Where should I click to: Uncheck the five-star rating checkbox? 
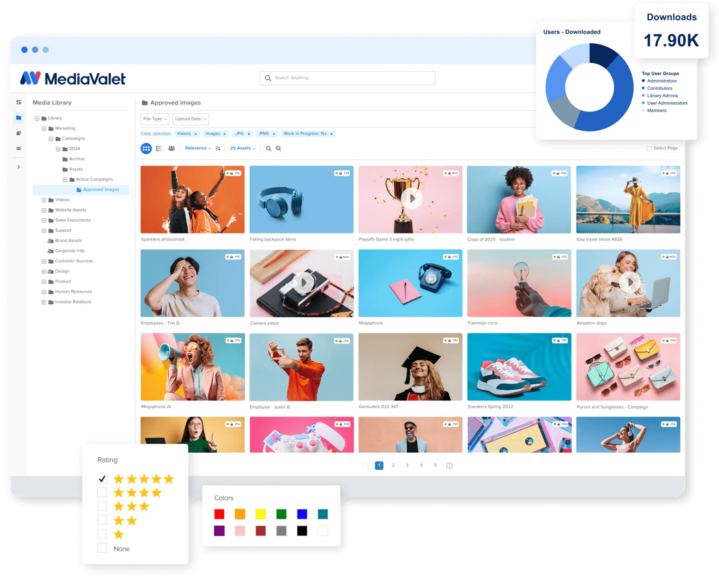tap(102, 479)
